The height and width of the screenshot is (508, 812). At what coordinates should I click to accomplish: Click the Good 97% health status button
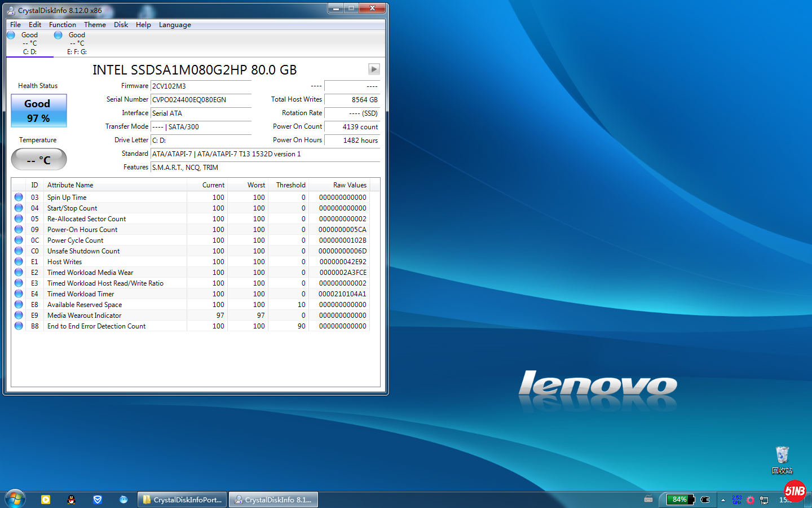(x=39, y=111)
